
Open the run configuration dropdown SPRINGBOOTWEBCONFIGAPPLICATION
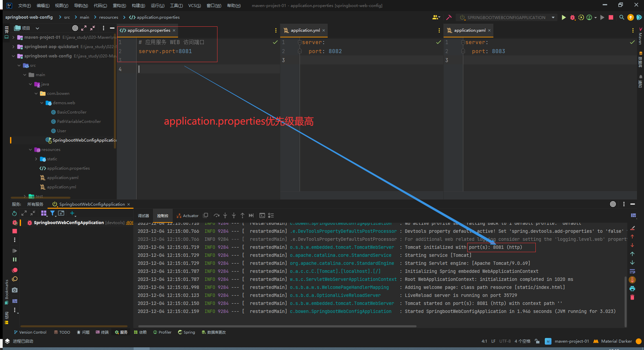point(507,17)
